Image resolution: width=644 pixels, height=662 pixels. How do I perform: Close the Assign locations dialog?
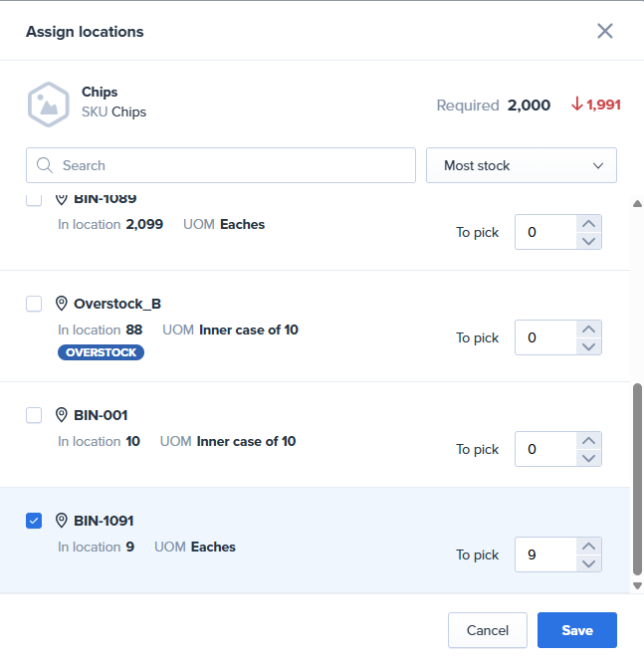coord(604,31)
